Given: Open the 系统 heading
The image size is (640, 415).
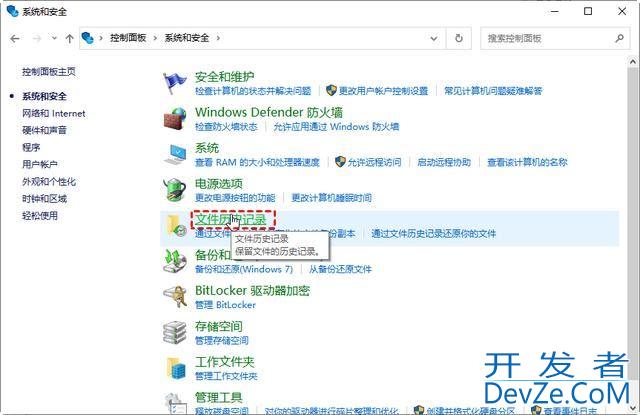Looking at the screenshot, I should (x=207, y=148).
